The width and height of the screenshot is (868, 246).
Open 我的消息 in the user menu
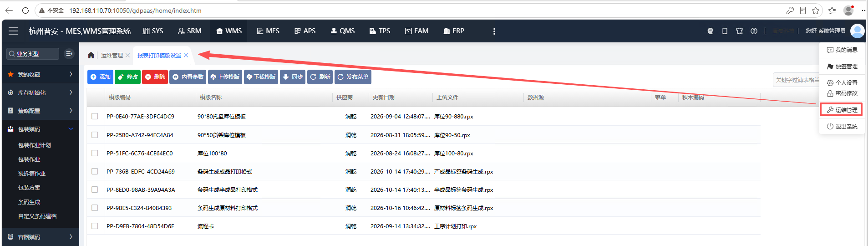click(x=842, y=50)
